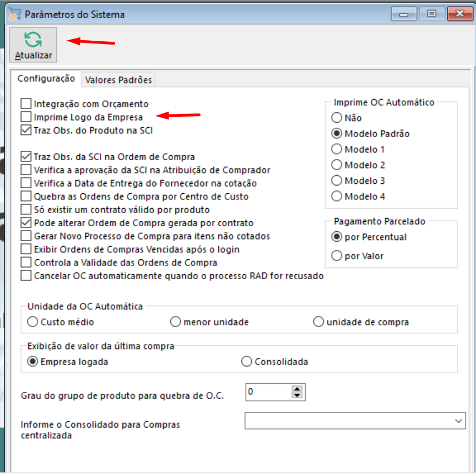Image resolution: width=476 pixels, height=474 pixels.
Task: Select Não under Imprime OC Automático
Action: coord(337,118)
